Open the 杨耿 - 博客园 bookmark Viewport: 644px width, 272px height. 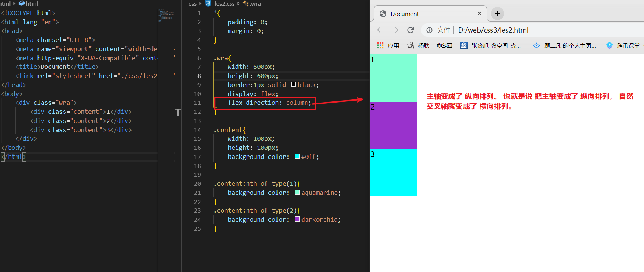(430, 45)
